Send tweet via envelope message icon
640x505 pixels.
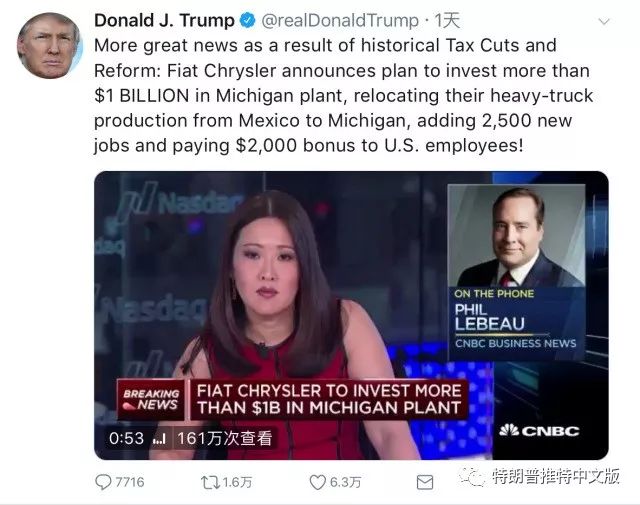click(425, 483)
